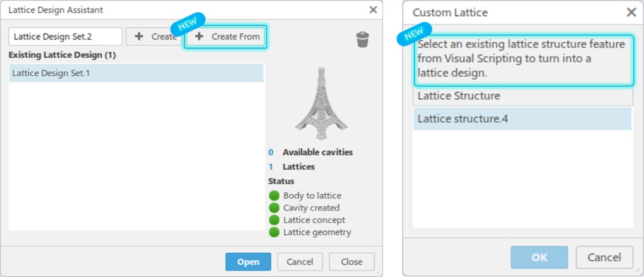
Task: Close the Custom Lattice dialog
Action: click(631, 12)
